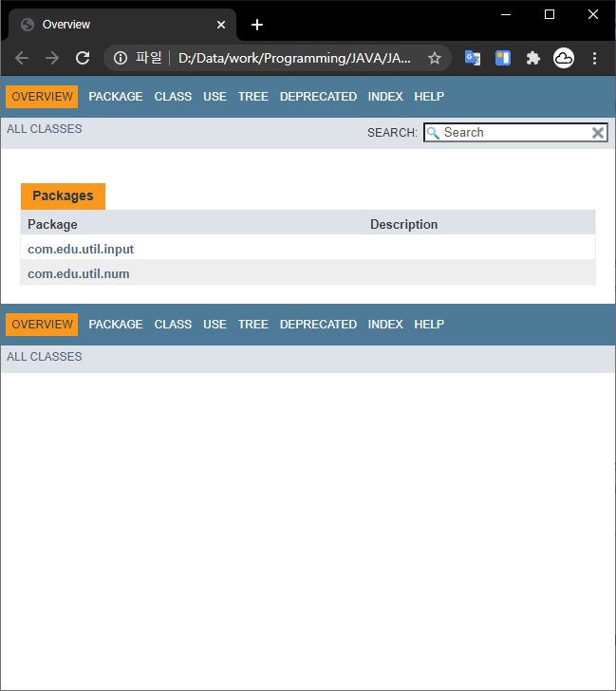Open the Chrome three-dot menu
Screen dimensions: 616x691
pos(594,58)
